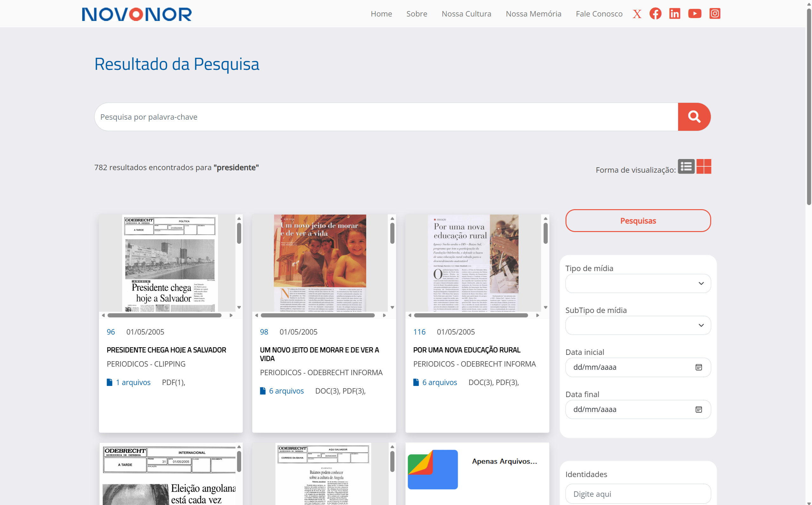812x505 pixels.
Task: Click the Identidades 'Digite aqui' field
Action: pos(638,494)
